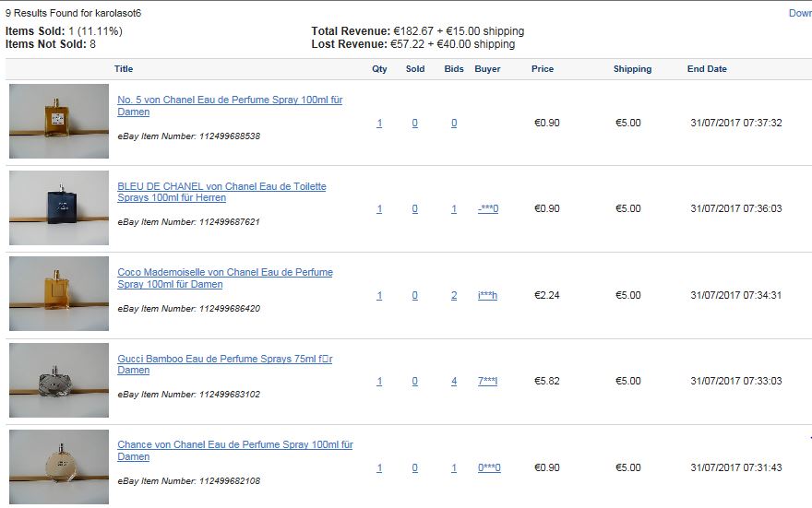Image resolution: width=812 pixels, height=508 pixels.
Task: Open BLEU DE CHANEL Eau de Toilette listing
Action: pyautogui.click(x=221, y=192)
